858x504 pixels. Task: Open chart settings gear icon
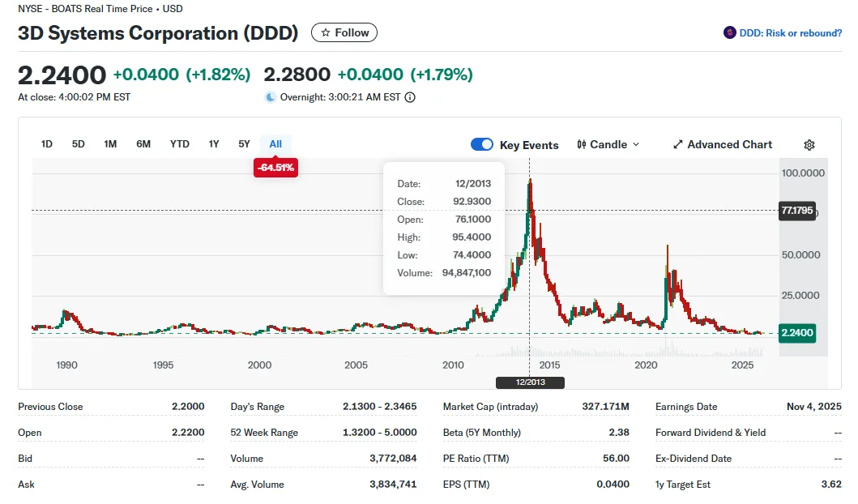[x=809, y=145]
